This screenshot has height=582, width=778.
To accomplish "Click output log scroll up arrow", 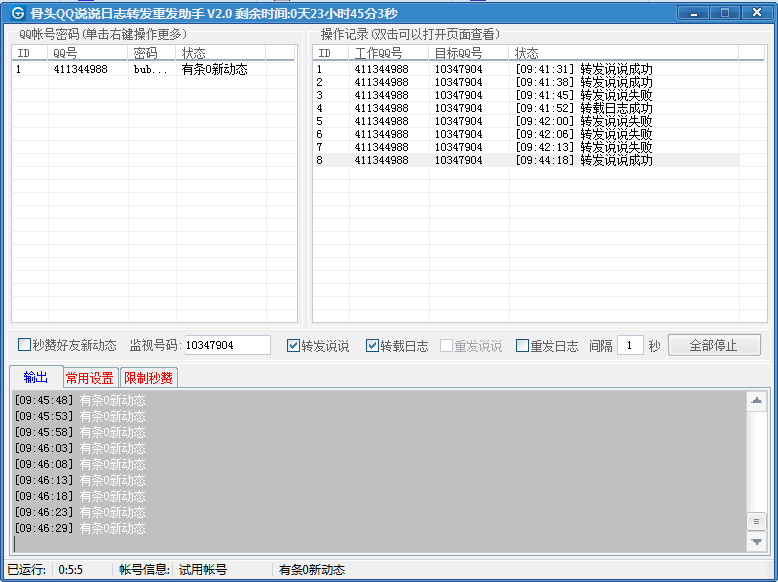I will click(x=756, y=400).
